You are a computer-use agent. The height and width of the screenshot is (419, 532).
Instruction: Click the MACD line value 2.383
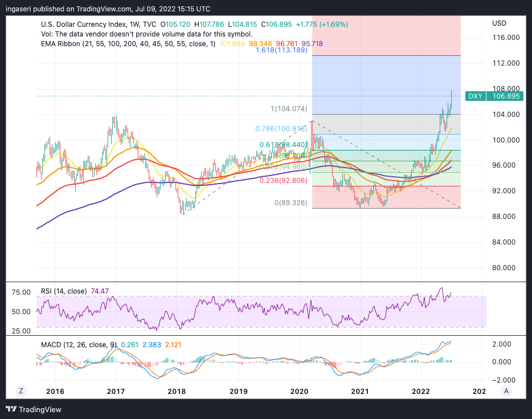pyautogui.click(x=152, y=345)
